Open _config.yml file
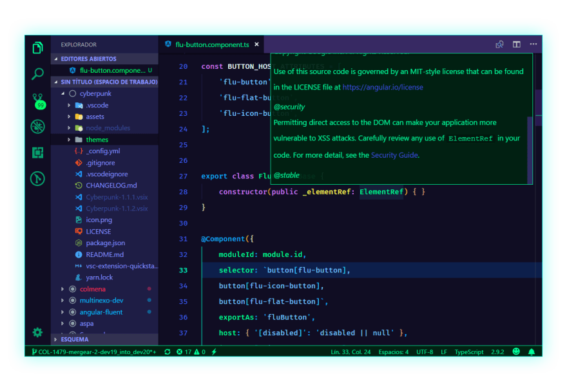The width and height of the screenshot is (567, 392). coord(104,151)
